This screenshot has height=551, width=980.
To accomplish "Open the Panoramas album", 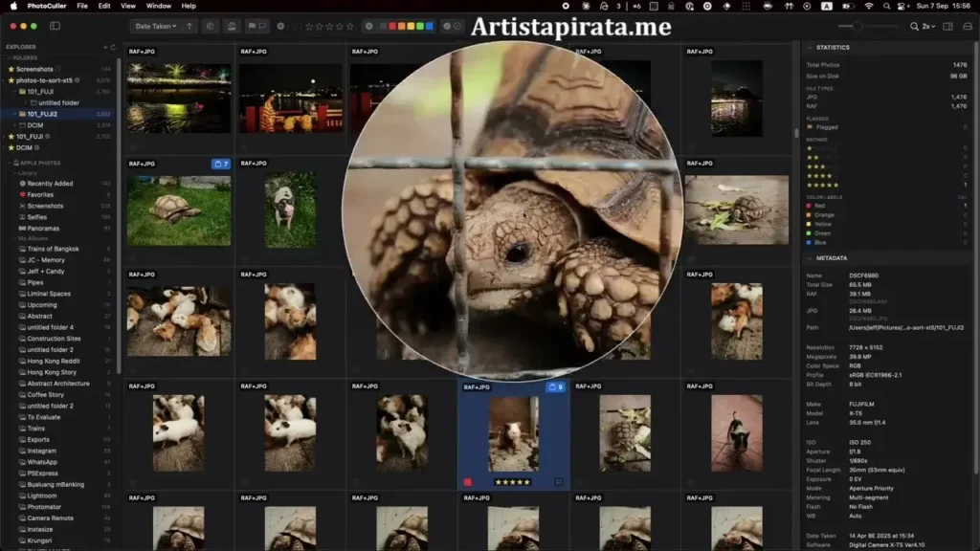I will tap(43, 229).
